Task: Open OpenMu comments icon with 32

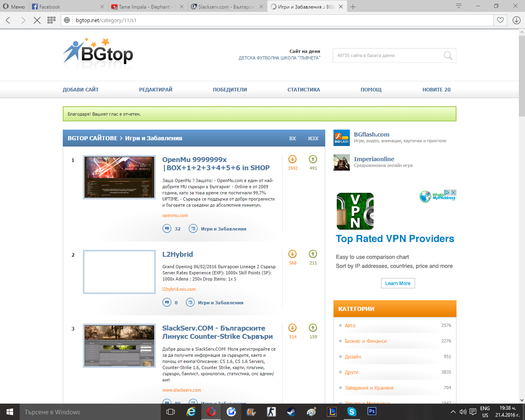Action: click(x=167, y=228)
